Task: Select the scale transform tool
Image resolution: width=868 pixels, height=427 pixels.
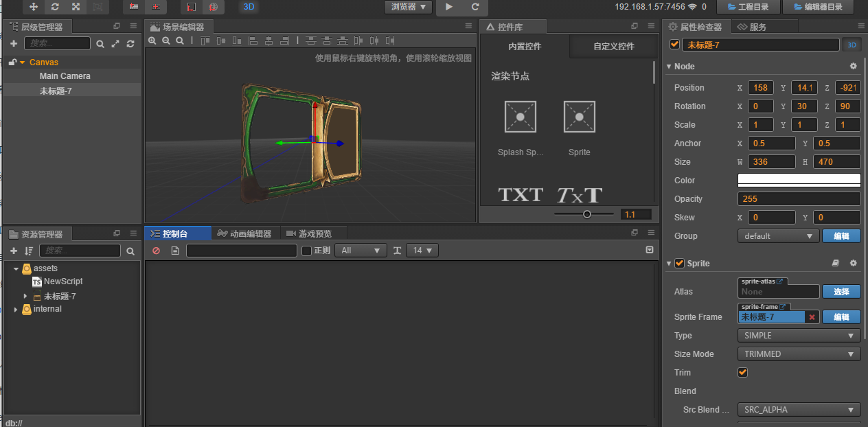Action: [x=76, y=7]
